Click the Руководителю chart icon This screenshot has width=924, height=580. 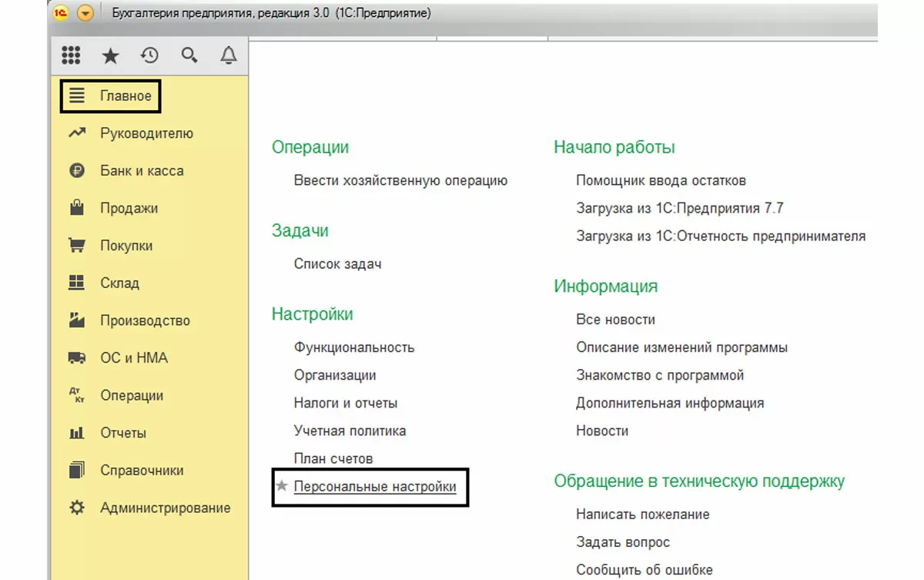pos(77,133)
